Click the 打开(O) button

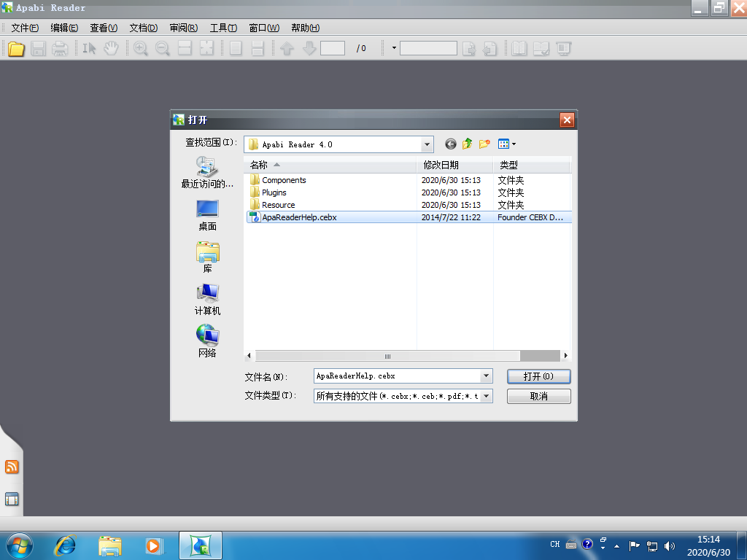click(539, 376)
